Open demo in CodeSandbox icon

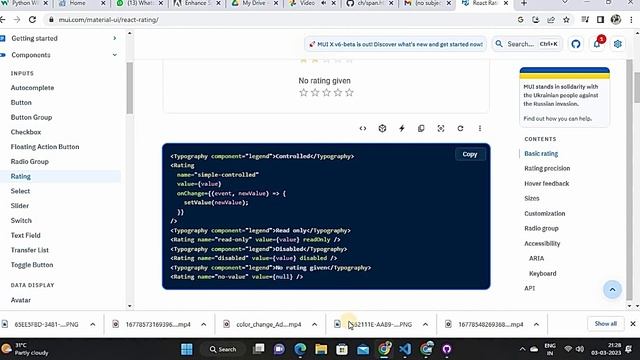(382, 129)
